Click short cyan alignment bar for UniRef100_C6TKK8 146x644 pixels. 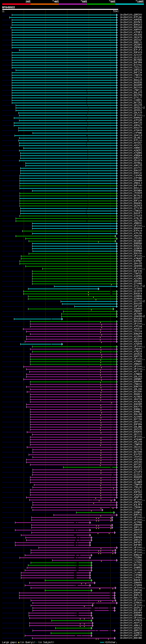64,289
